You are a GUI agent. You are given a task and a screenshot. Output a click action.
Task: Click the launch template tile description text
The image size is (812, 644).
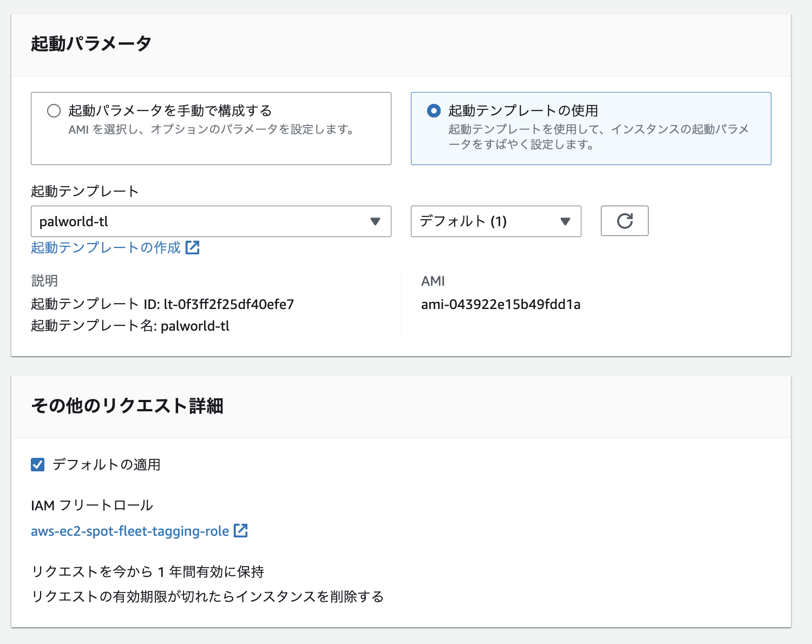tap(598, 137)
